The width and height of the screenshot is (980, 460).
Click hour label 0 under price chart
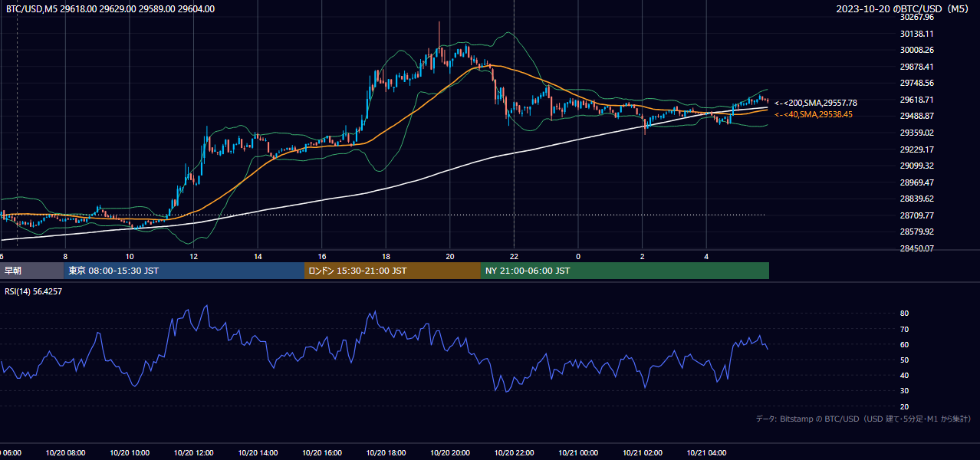578,256
